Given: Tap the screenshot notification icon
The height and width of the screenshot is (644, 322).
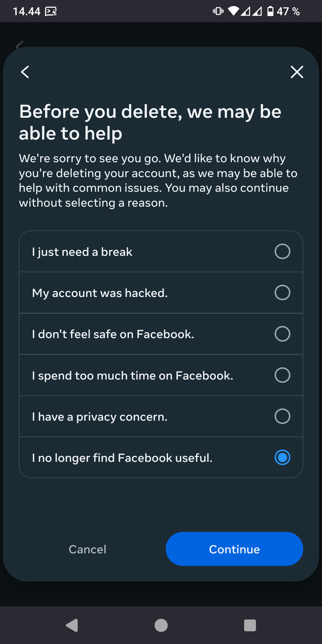Looking at the screenshot, I should pos(51,12).
